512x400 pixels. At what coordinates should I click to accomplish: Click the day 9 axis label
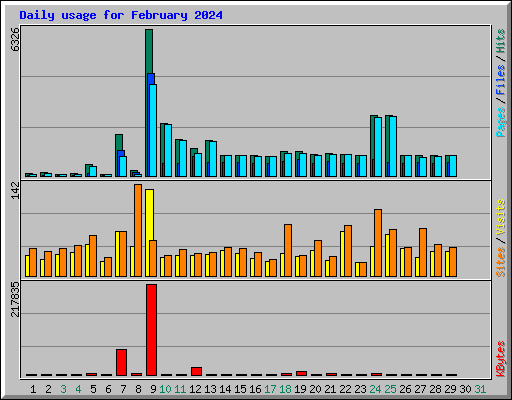(153, 389)
